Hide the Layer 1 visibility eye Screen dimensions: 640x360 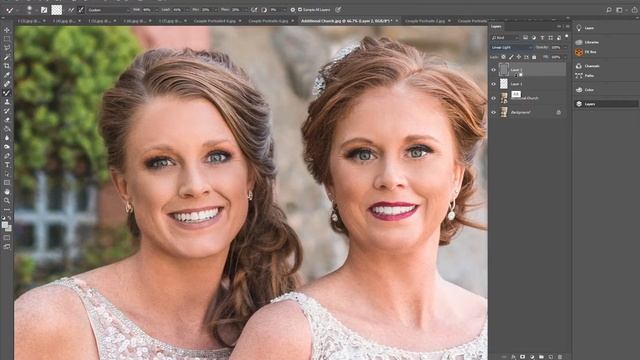(493, 84)
